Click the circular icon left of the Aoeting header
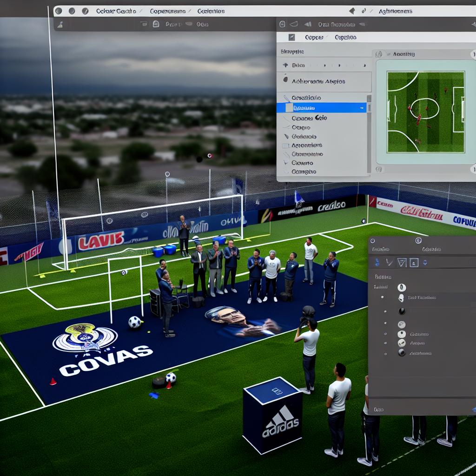Viewport: 476px width, 476px height. click(x=379, y=54)
